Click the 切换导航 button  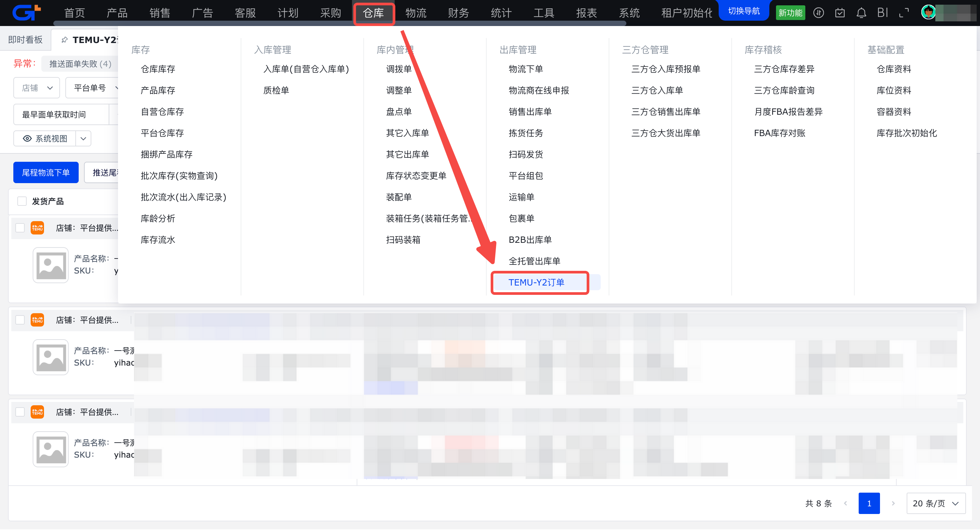pyautogui.click(x=743, y=11)
